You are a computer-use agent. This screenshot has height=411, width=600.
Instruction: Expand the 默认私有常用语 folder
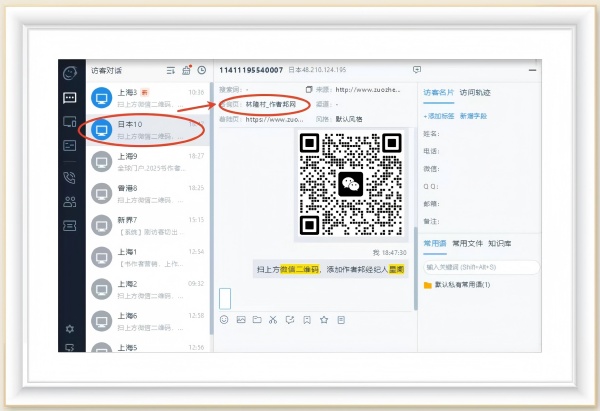pyautogui.click(x=462, y=285)
